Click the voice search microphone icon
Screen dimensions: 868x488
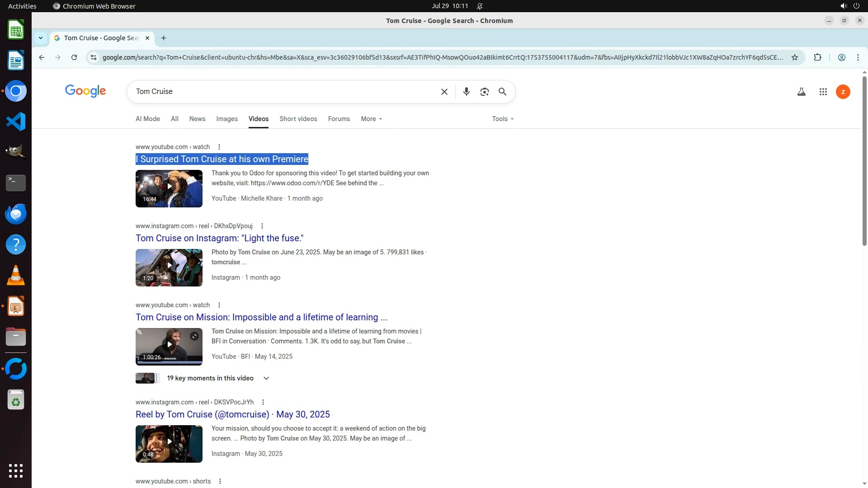(466, 92)
